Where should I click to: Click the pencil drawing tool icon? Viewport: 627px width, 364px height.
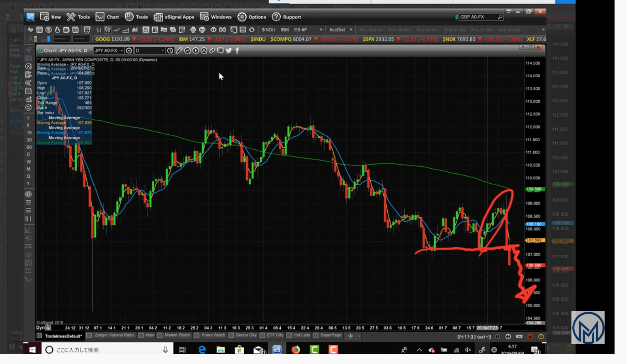pos(179,51)
